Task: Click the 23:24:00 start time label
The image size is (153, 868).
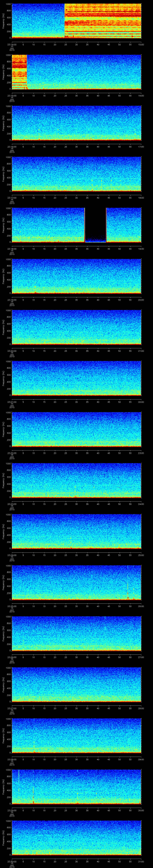Action: click(x=12, y=555)
